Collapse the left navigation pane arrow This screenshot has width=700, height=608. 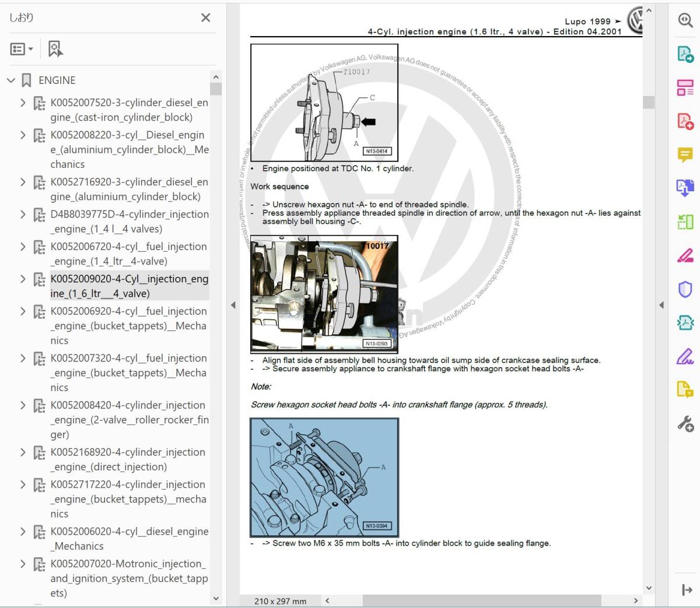[233, 305]
